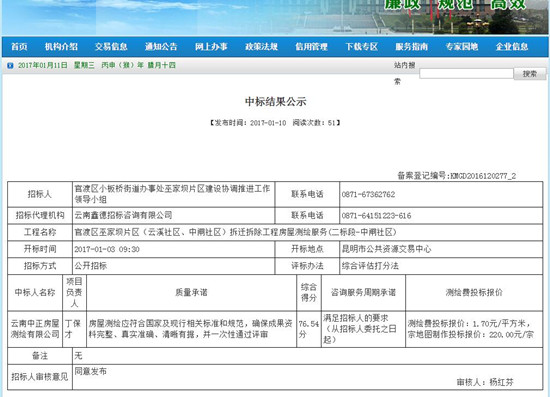
Task: Open 政策法规 menu item
Action: pyautogui.click(x=261, y=47)
